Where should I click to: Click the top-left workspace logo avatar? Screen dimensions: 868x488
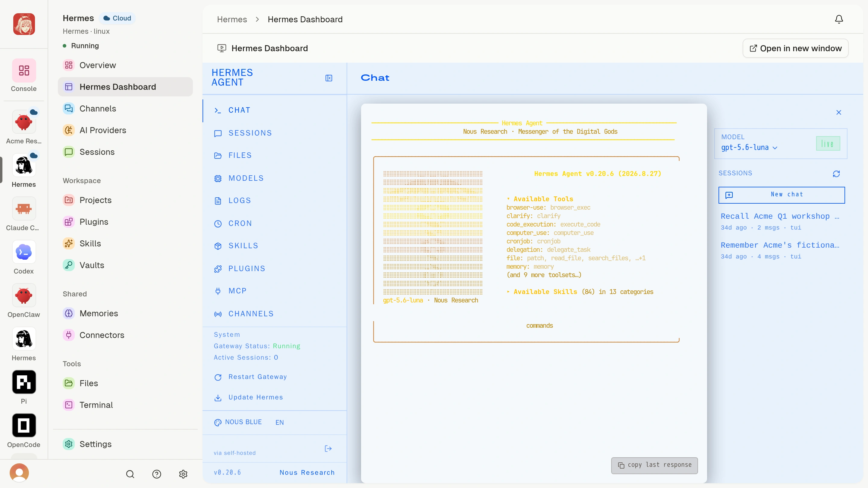coord(24,24)
